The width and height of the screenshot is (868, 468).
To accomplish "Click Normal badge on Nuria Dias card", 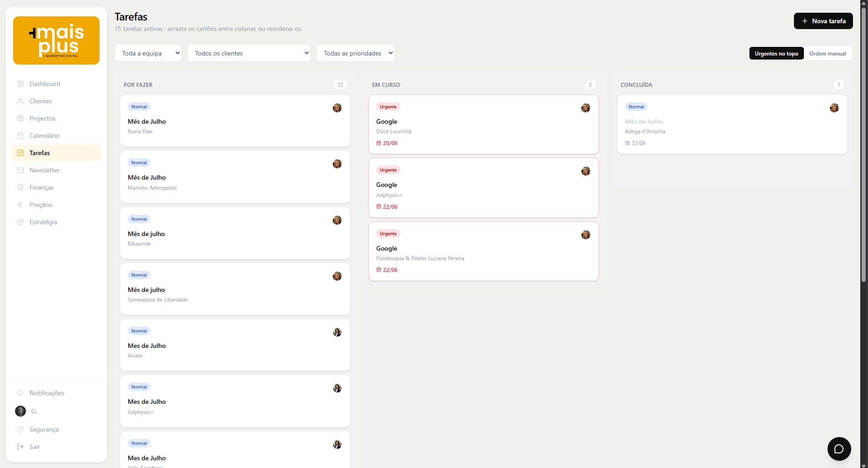I will [139, 107].
